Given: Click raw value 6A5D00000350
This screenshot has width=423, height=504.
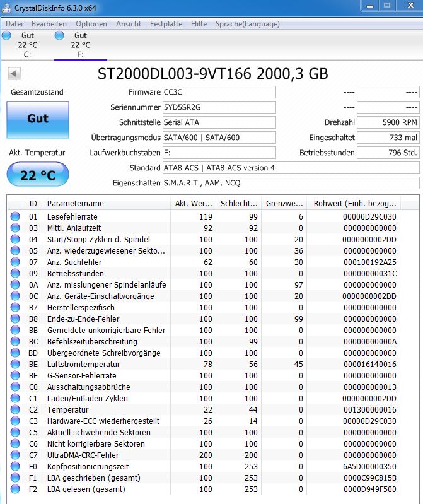Looking at the screenshot, I should coord(369,466).
